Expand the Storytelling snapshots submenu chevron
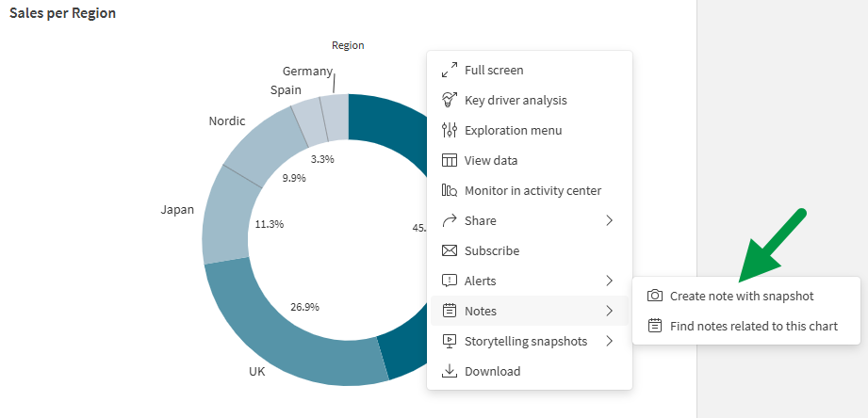Screen dimensions: 868x418 (610, 341)
